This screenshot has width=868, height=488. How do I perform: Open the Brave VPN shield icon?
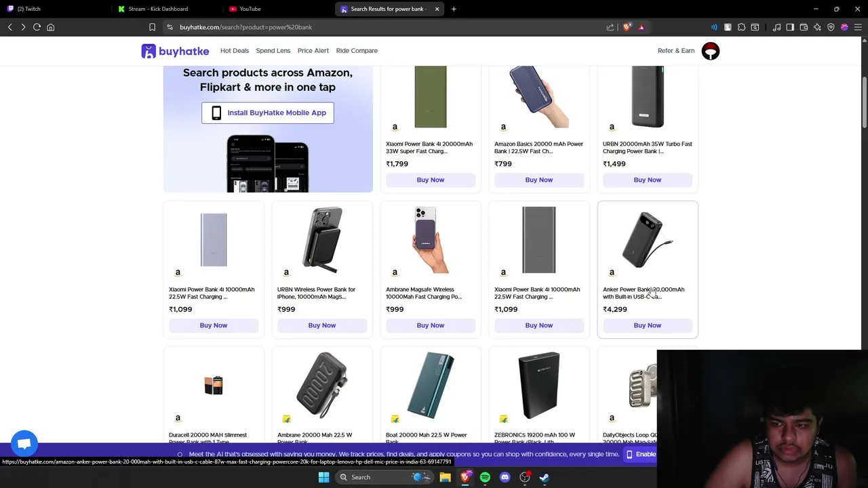pyautogui.click(x=831, y=27)
